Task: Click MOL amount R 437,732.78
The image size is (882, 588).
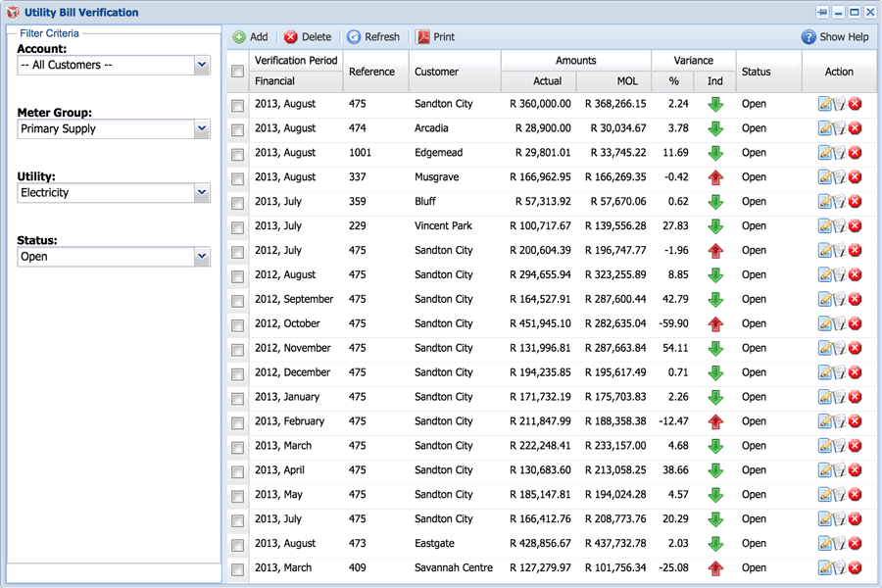Action: click(615, 543)
